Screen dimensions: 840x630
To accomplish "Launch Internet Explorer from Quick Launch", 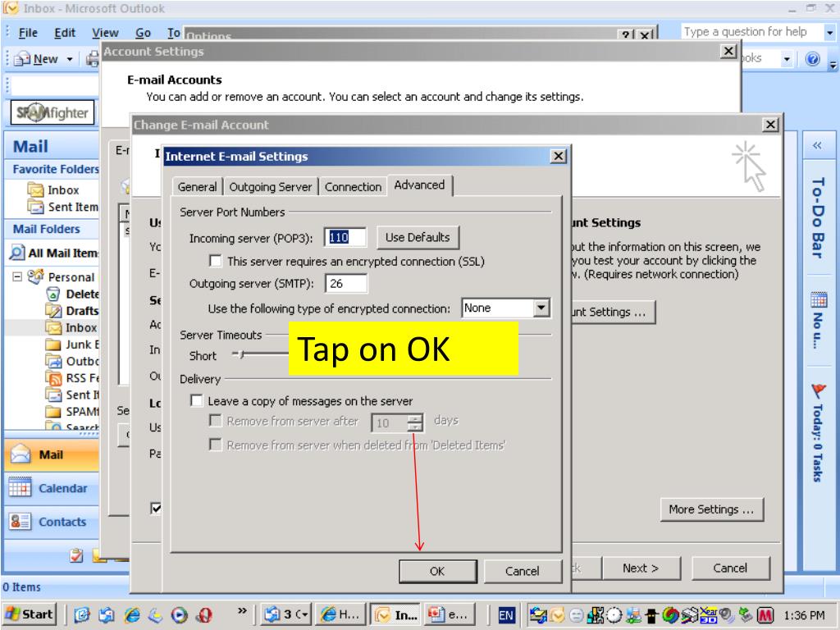I will click(x=132, y=615).
